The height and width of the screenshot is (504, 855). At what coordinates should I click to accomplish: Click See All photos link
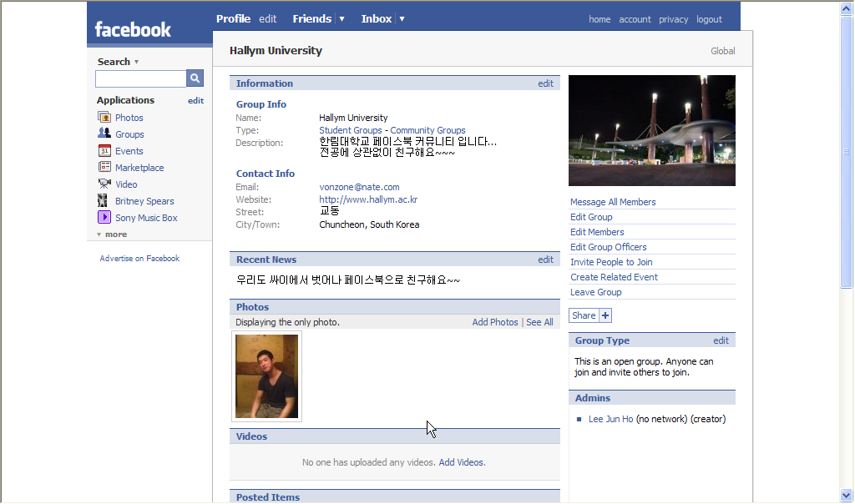tap(540, 322)
